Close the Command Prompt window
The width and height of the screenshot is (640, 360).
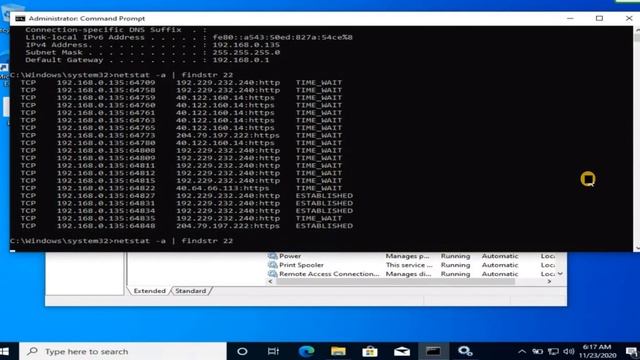coord(629,18)
